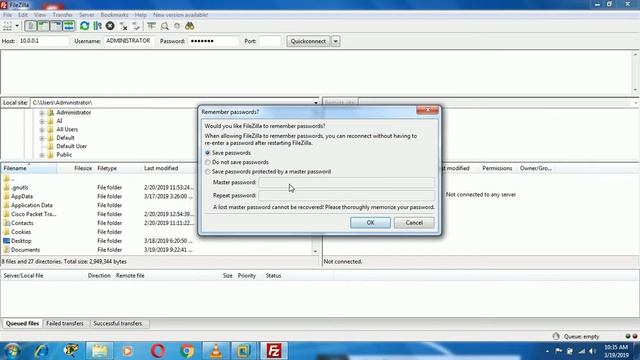
Task: Click the green refresh file lists icon
Action: 84,26
